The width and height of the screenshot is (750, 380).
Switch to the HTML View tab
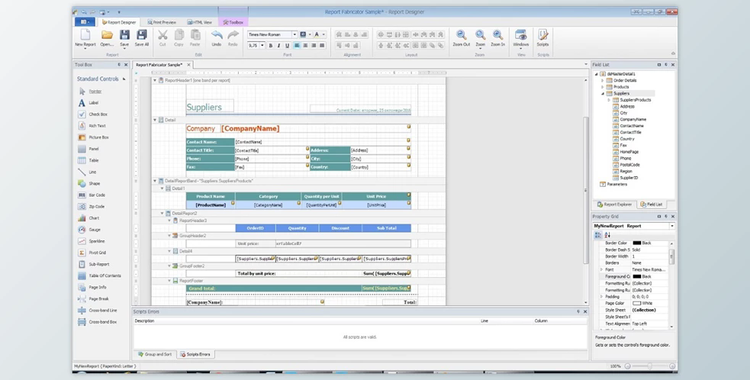199,22
